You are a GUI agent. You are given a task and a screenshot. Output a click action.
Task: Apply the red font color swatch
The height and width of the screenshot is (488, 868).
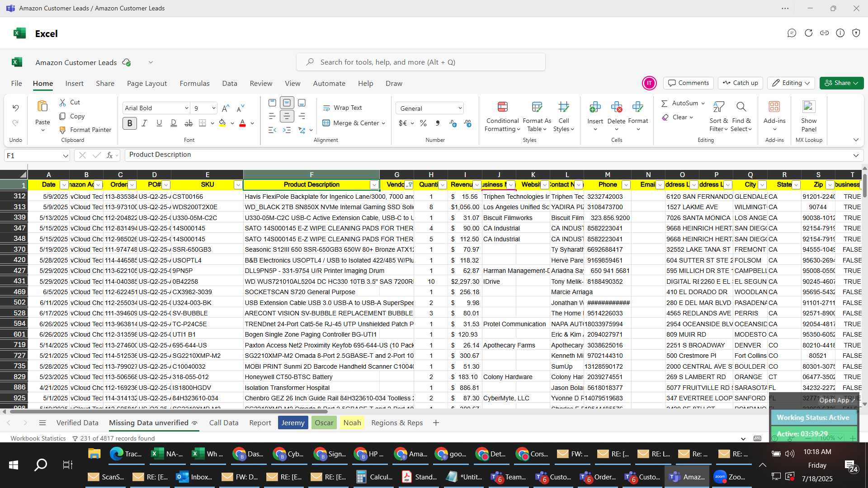(x=242, y=123)
